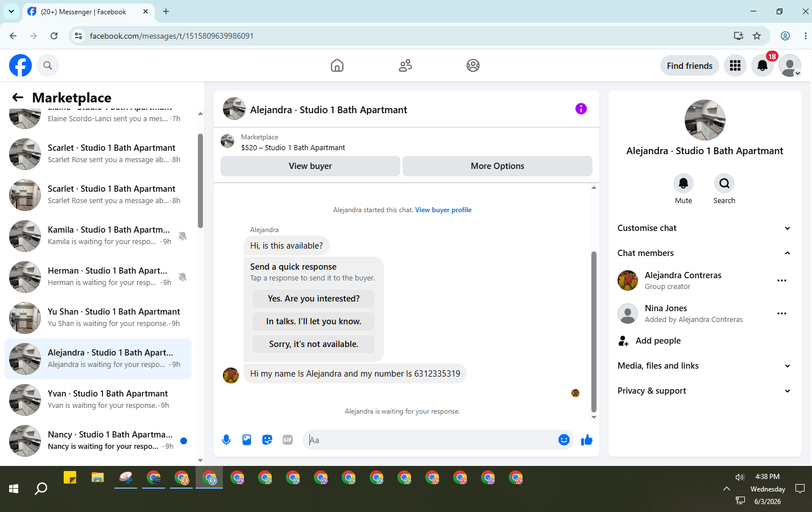812x512 pixels.
Task: Send quick response 'Sorry, it's not available.'
Action: coord(313,344)
